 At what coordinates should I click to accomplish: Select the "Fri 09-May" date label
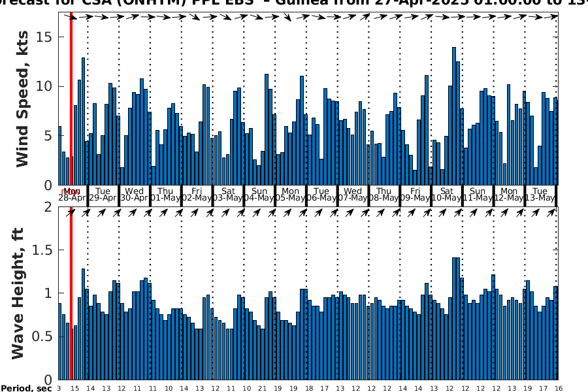(x=415, y=195)
